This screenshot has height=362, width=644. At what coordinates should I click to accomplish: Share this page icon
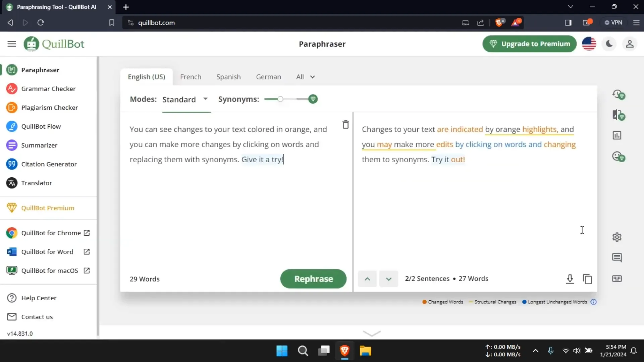click(480, 22)
